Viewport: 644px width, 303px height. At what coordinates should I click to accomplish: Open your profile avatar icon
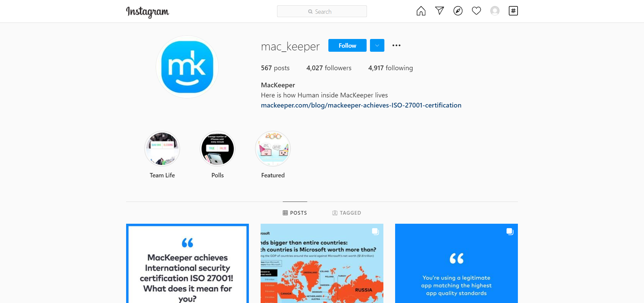(495, 11)
